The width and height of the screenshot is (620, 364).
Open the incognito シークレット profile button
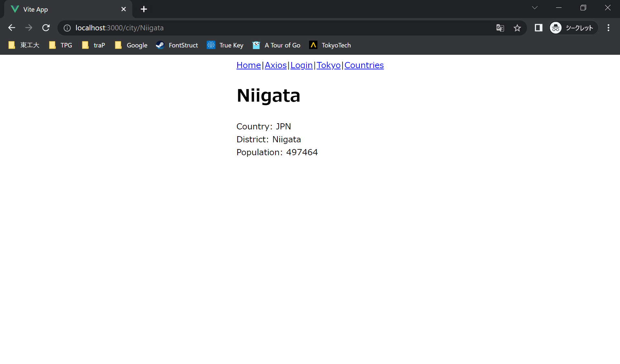pyautogui.click(x=573, y=28)
